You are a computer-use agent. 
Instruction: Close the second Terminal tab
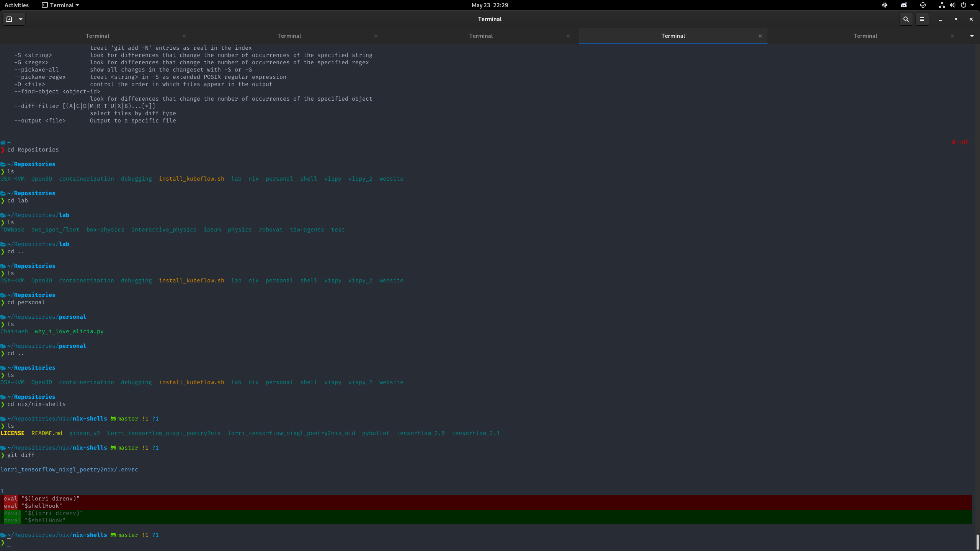(376, 36)
